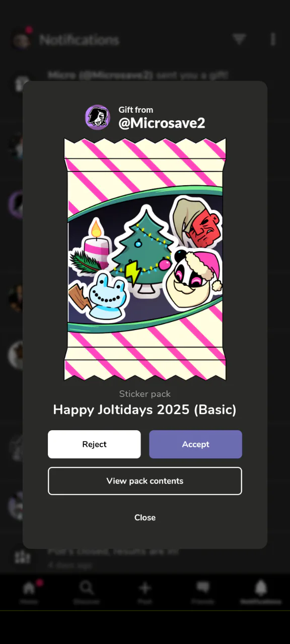290x644 pixels.
Task: Open View pack contents
Action: (145, 481)
